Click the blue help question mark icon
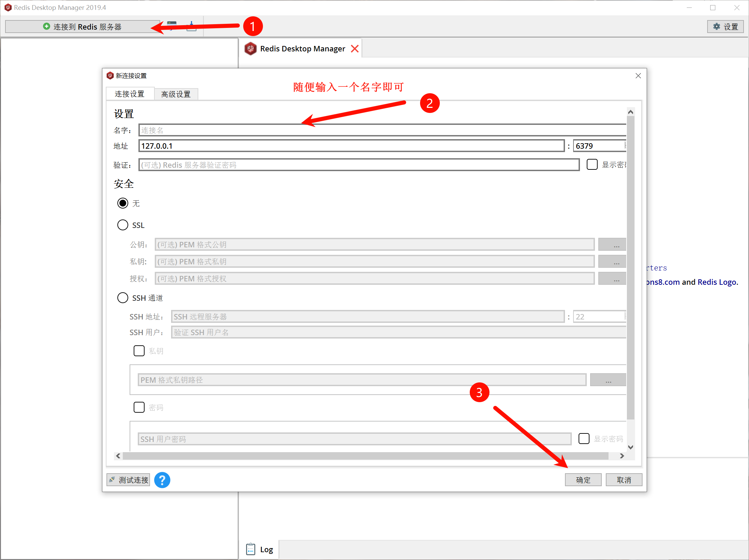The height and width of the screenshot is (560, 749). point(162,480)
